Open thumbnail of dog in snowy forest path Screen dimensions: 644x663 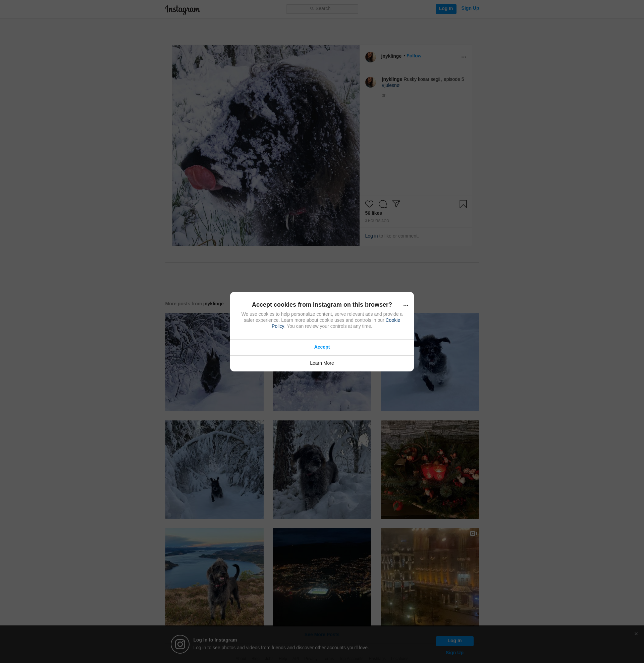click(x=214, y=362)
